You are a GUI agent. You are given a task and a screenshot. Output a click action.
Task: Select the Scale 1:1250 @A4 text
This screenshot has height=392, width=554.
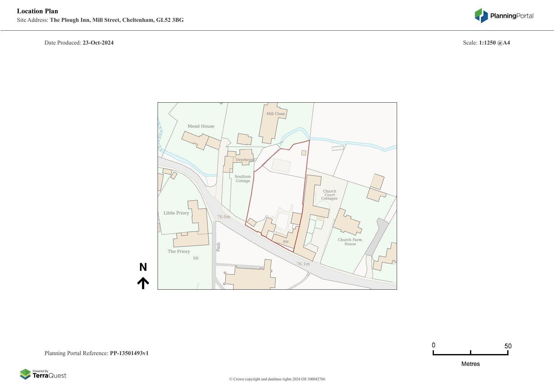[486, 43]
